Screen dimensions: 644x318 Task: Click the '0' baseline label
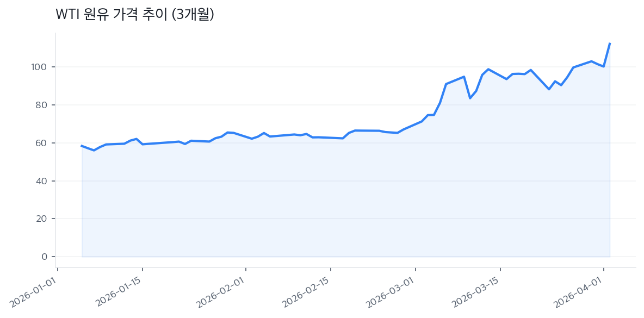(x=45, y=257)
